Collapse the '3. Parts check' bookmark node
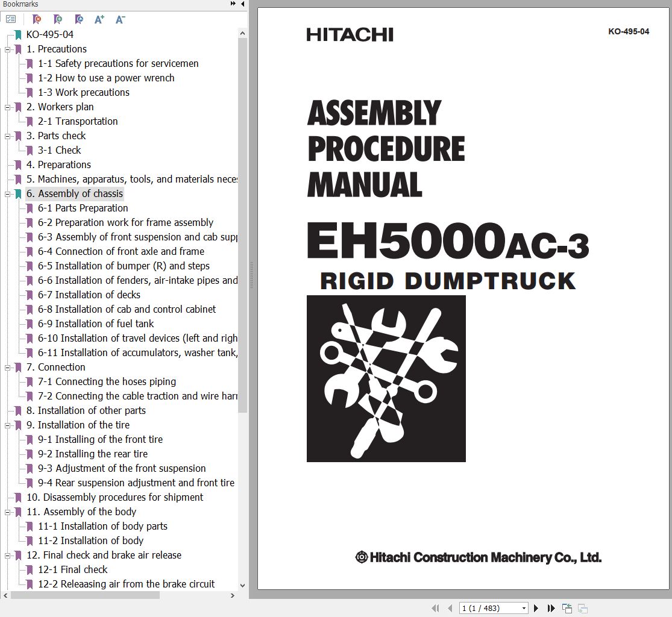The height and width of the screenshot is (617, 672). (x=7, y=136)
